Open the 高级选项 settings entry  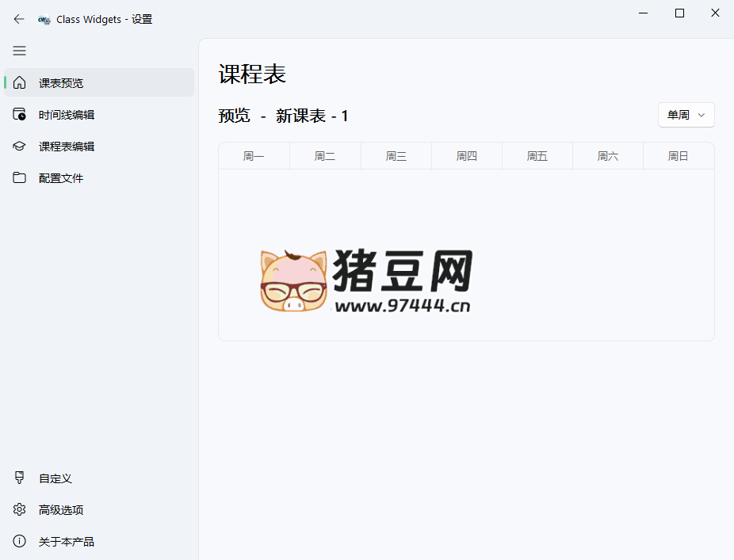pos(62,509)
